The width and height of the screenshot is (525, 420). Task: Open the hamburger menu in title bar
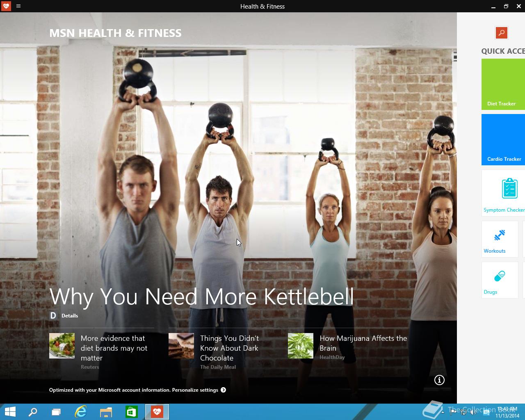[18, 6]
